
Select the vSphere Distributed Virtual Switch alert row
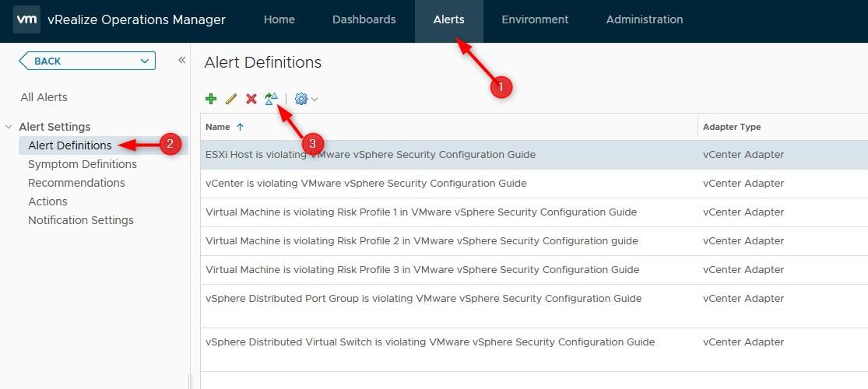tap(533, 349)
